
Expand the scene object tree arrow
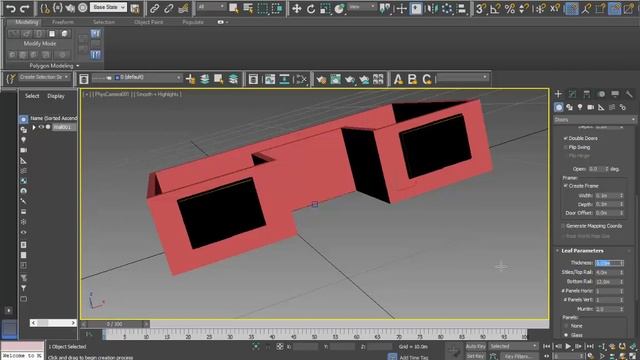click(34, 127)
